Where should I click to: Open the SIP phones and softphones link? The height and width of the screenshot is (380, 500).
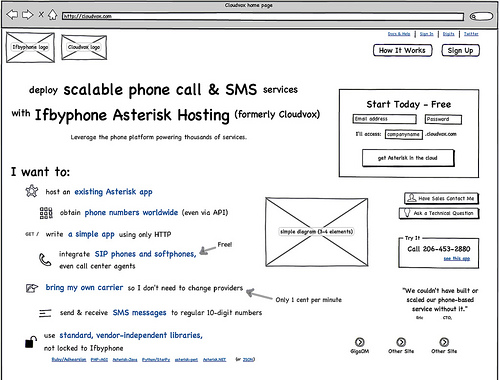(x=146, y=254)
